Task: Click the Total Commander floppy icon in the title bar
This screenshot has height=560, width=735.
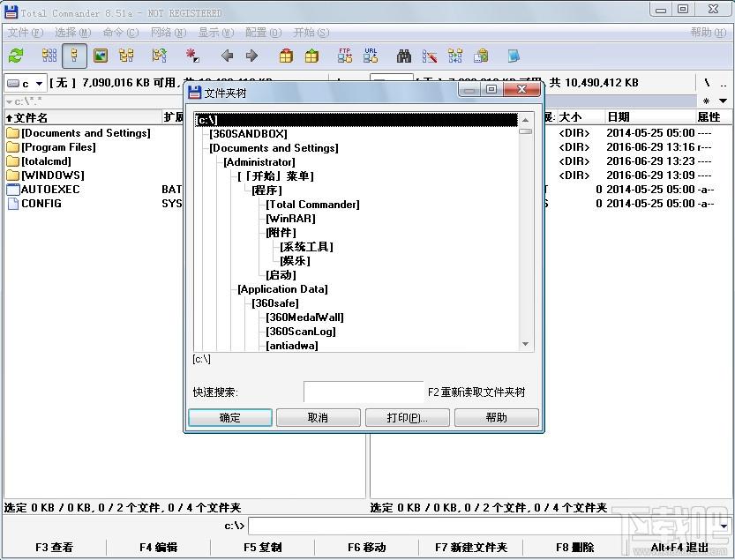Action: click(x=11, y=11)
